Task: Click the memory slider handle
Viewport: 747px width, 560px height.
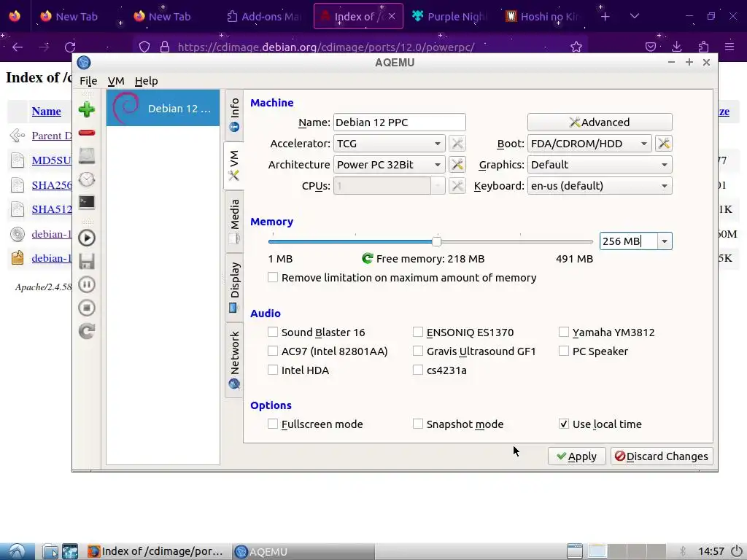Action: (436, 241)
